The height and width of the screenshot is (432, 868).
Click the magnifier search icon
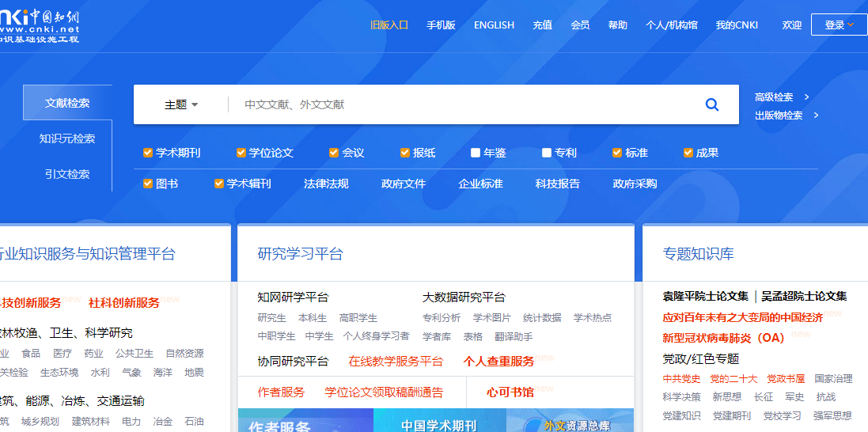712,104
